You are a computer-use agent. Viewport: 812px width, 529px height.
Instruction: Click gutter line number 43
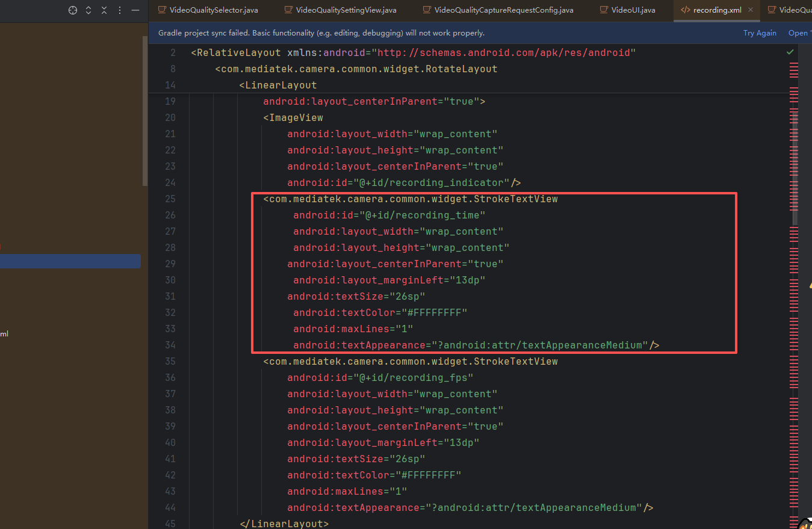coord(170,492)
